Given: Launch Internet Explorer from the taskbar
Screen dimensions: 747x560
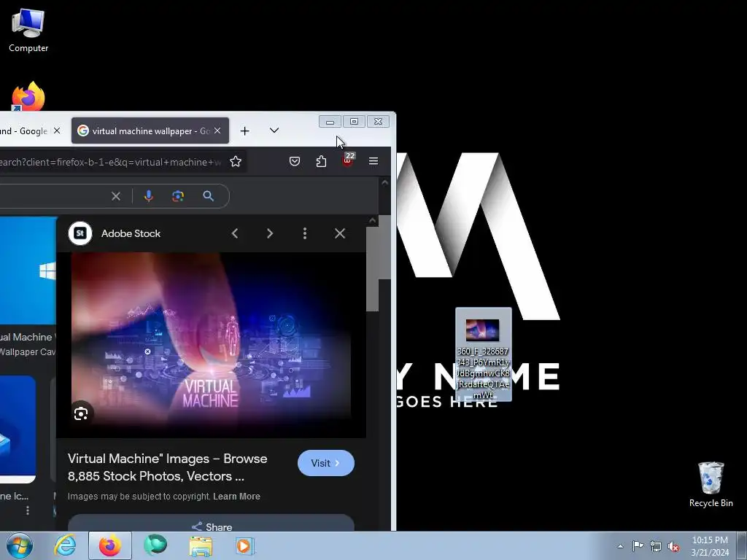Looking at the screenshot, I should (x=65, y=545).
